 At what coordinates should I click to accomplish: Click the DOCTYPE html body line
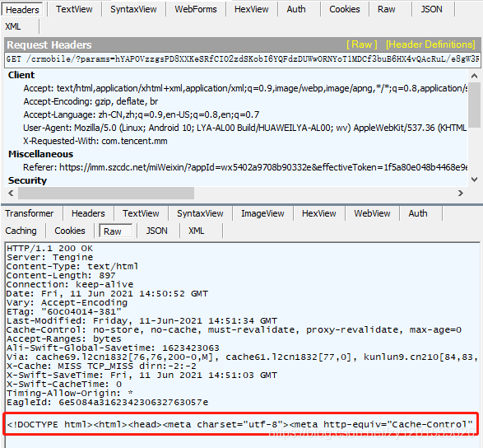tap(240, 425)
